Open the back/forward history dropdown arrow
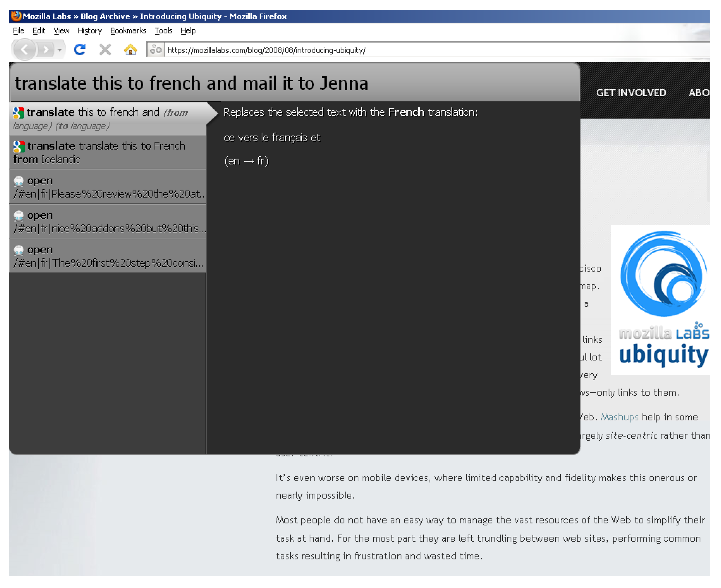 coord(60,50)
